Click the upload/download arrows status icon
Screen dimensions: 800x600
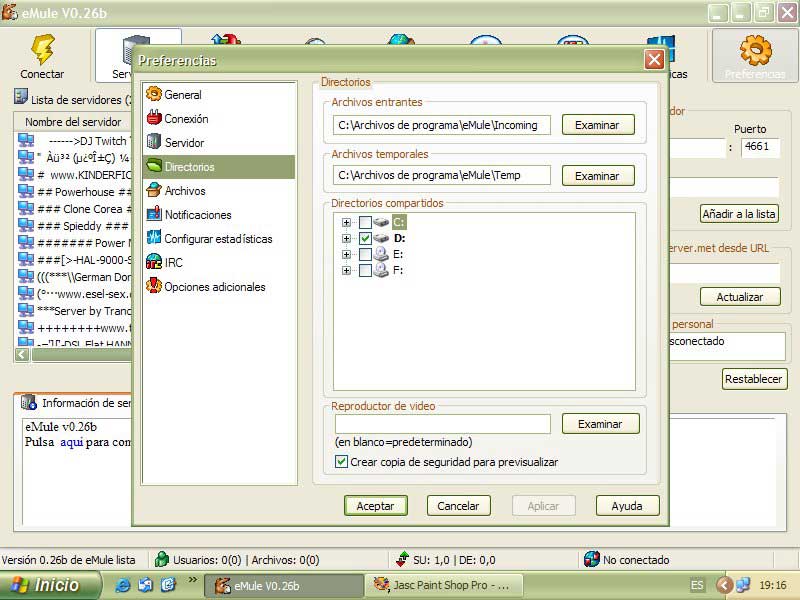click(x=403, y=559)
